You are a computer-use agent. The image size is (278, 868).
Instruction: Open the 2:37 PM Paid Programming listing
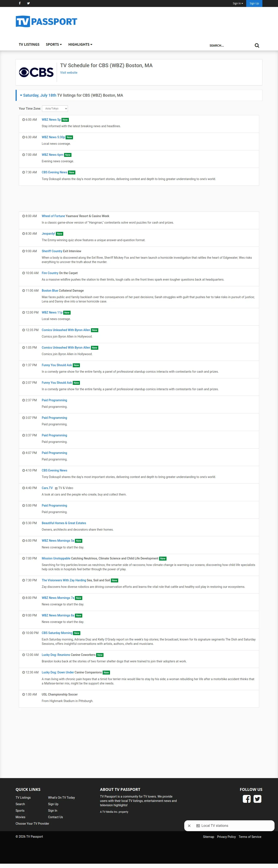click(54, 400)
